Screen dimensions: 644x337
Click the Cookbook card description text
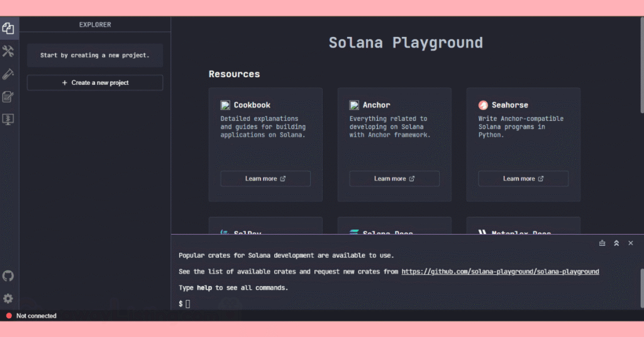click(x=263, y=127)
